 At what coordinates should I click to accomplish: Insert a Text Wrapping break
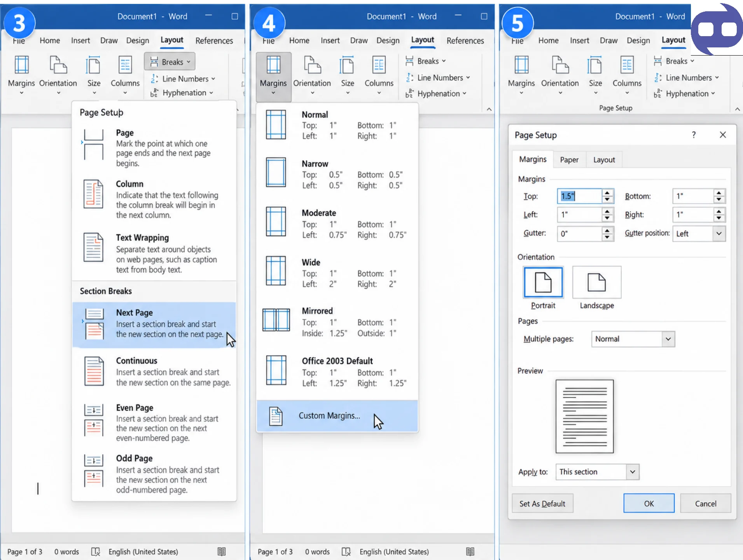pyautogui.click(x=154, y=253)
